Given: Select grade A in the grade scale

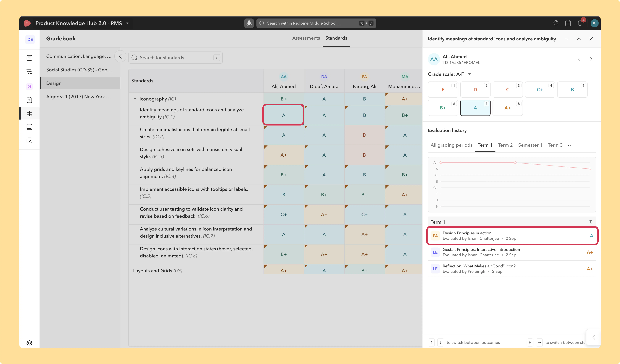Looking at the screenshot, I should (x=475, y=108).
